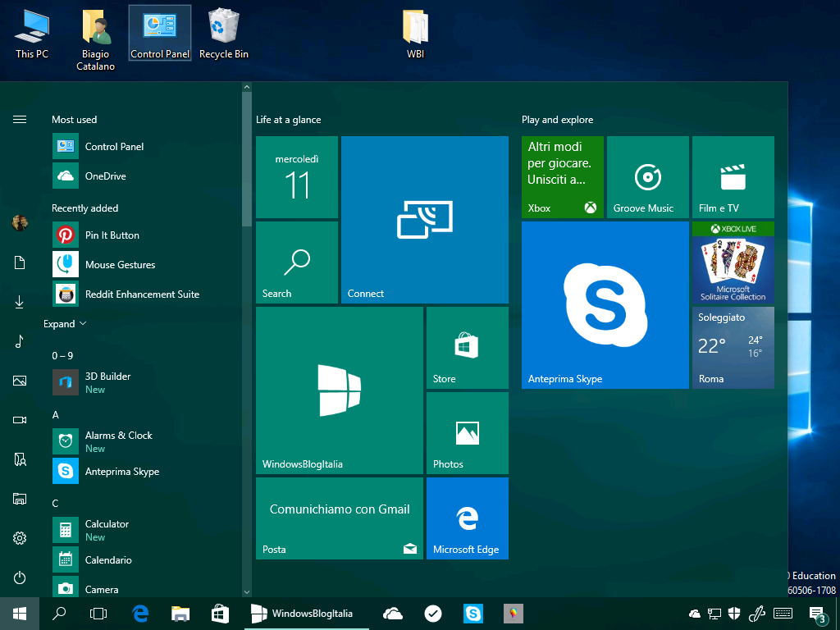Open the Search tile

297,262
